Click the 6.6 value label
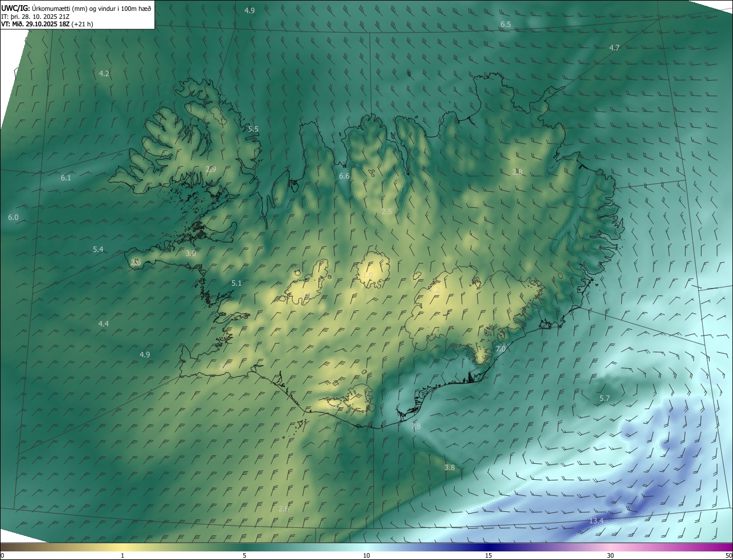This screenshot has width=733, height=560. [x=344, y=176]
